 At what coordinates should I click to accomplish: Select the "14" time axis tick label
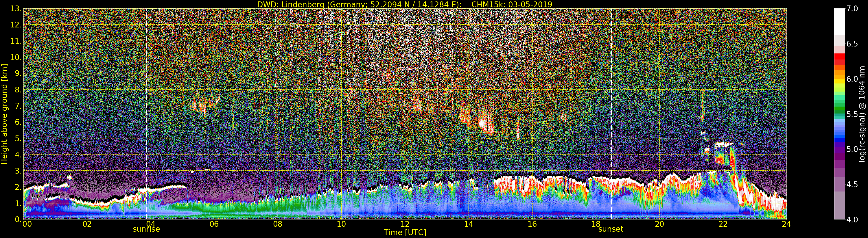(468, 224)
